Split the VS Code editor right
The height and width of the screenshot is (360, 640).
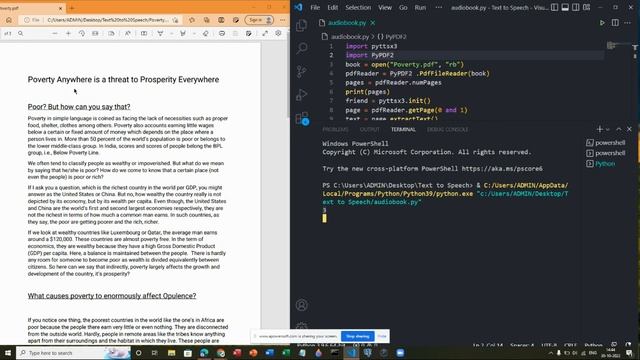pyautogui.click(x=615, y=23)
